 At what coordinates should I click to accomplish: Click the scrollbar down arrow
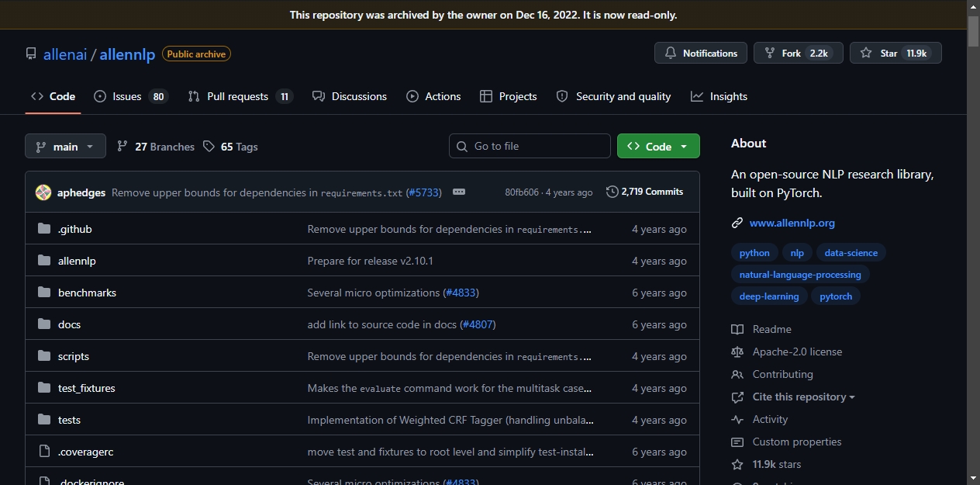click(x=973, y=478)
